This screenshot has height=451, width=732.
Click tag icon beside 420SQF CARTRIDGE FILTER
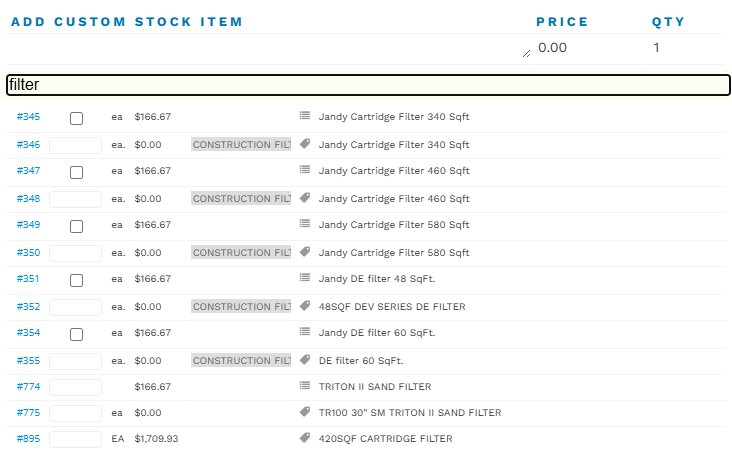[305, 438]
